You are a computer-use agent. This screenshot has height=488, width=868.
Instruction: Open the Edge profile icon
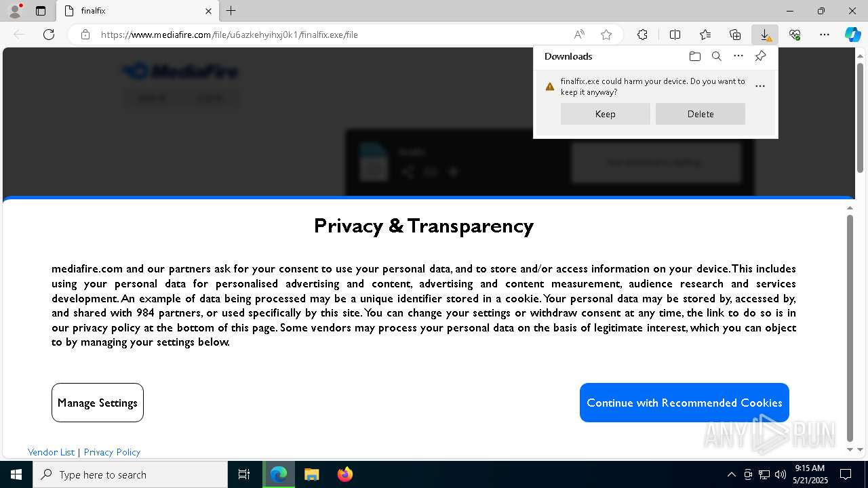point(15,11)
